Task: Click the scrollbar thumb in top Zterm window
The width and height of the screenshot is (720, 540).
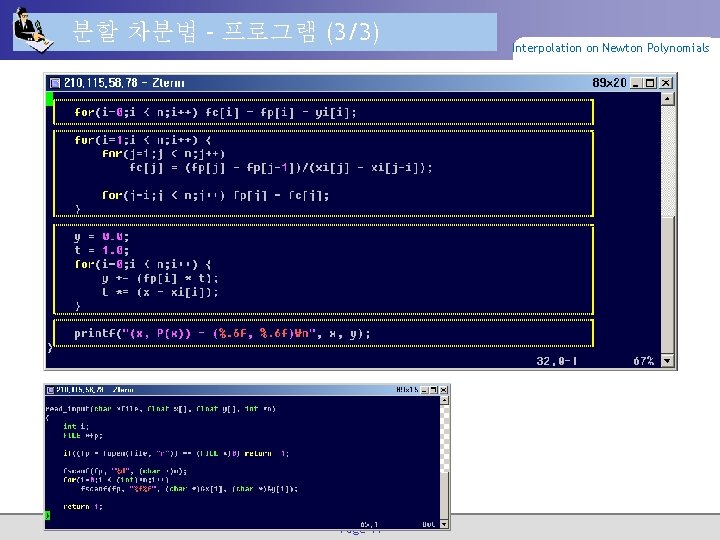Action: [667, 285]
